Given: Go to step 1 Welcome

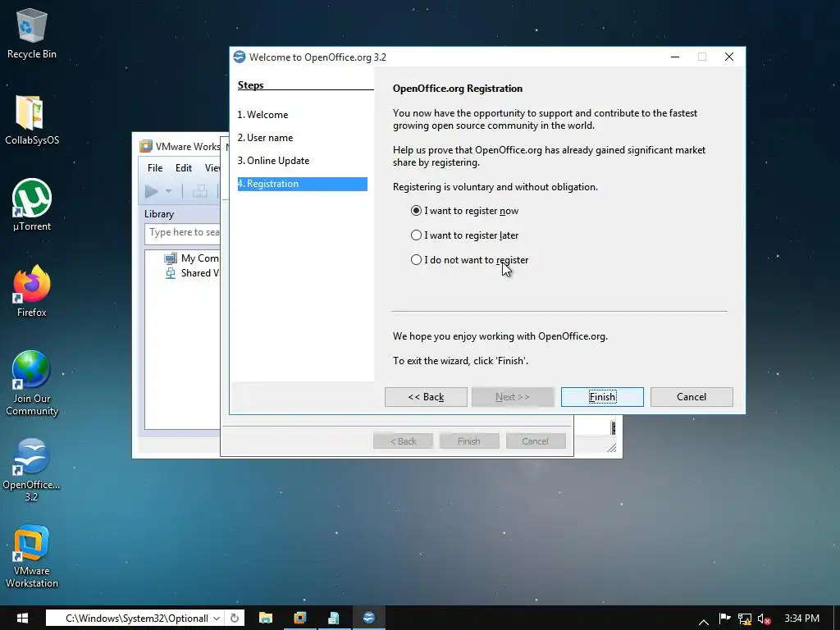Looking at the screenshot, I should pyautogui.click(x=262, y=115).
